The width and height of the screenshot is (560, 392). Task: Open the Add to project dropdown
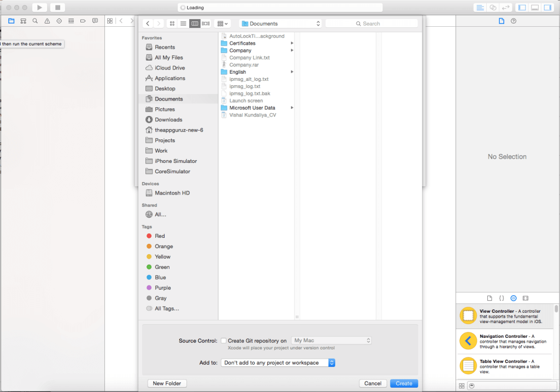coord(278,362)
